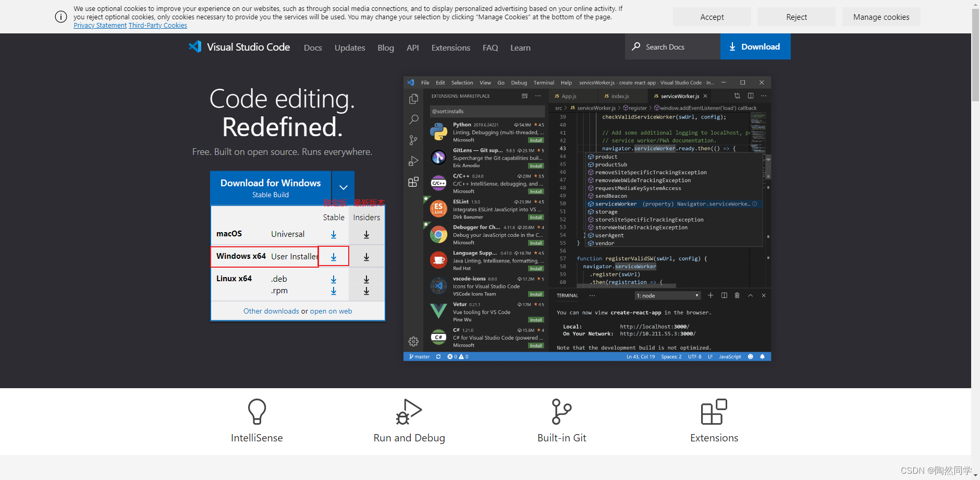Download Windows x64 Insiders build
The image size is (980, 480).
[x=366, y=257]
